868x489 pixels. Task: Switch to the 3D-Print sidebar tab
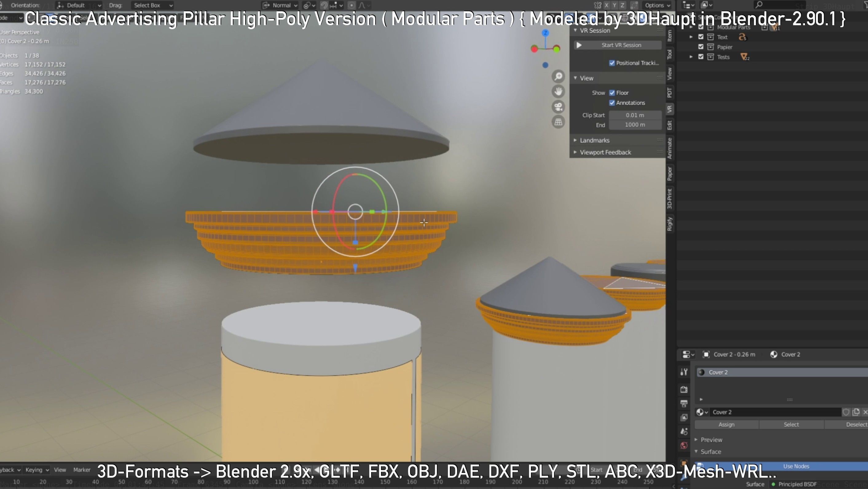click(x=670, y=199)
